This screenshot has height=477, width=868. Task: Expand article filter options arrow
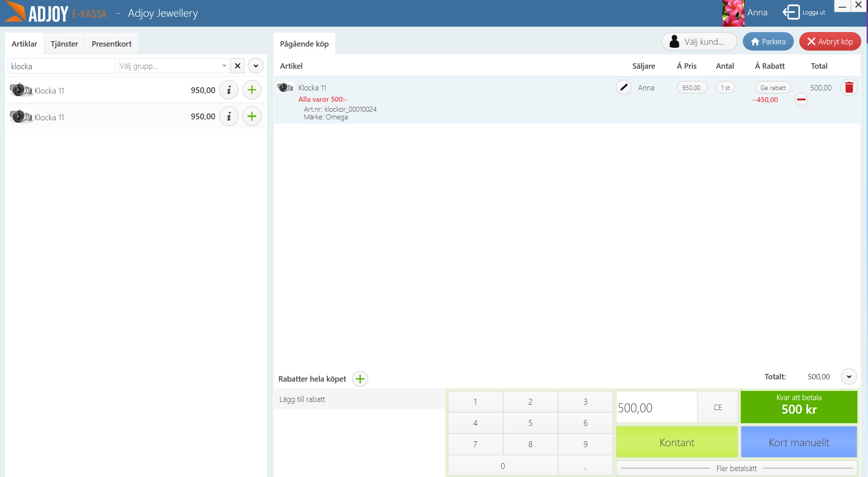click(x=256, y=66)
